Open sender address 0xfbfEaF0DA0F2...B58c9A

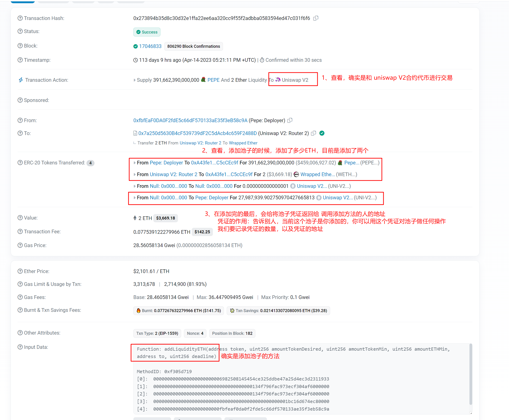(190, 120)
